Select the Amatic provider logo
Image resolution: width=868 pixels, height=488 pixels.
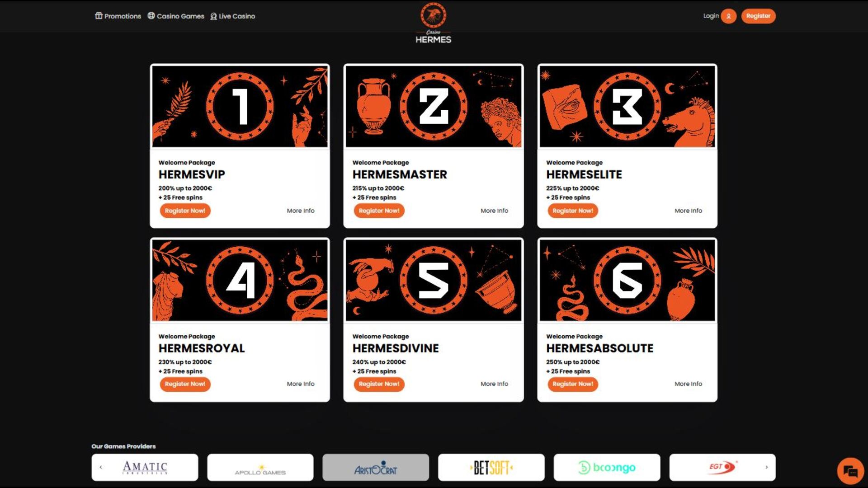(145, 467)
